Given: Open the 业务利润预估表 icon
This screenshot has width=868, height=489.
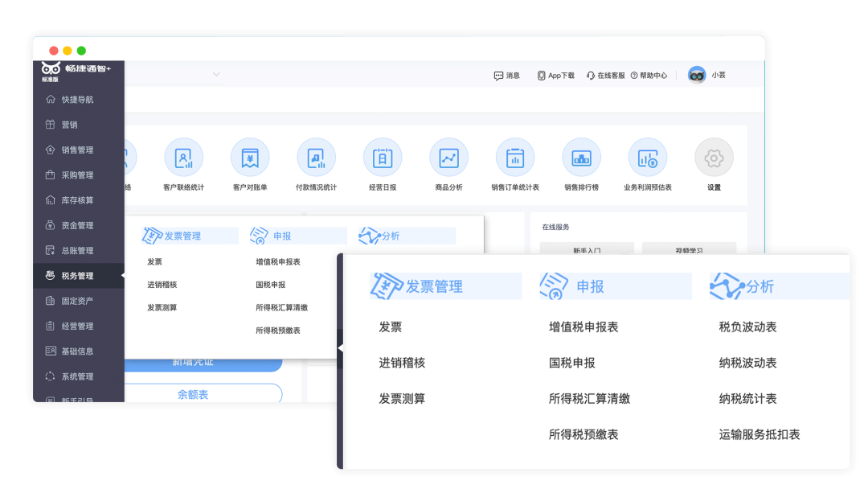Looking at the screenshot, I should click(647, 158).
